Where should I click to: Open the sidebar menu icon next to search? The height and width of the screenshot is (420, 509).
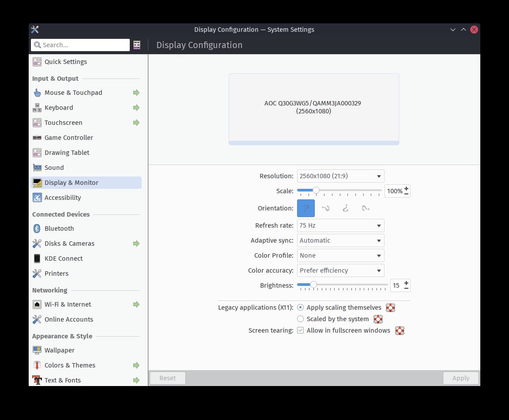coord(137,45)
